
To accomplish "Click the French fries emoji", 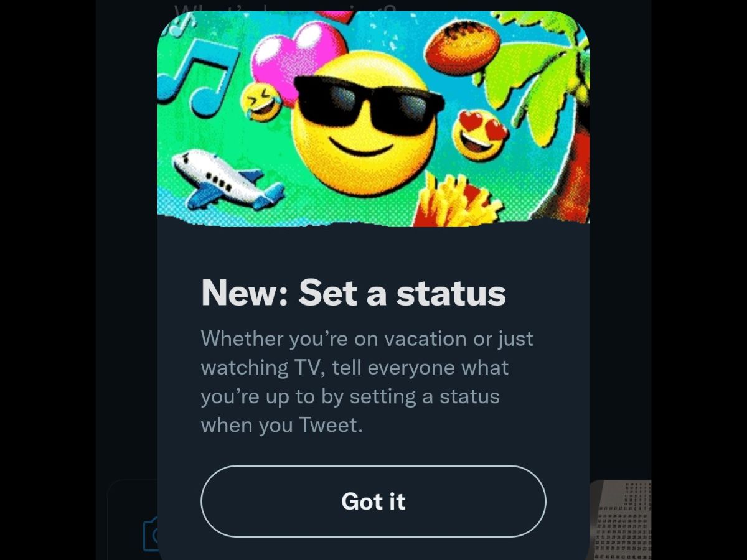I will [x=458, y=200].
